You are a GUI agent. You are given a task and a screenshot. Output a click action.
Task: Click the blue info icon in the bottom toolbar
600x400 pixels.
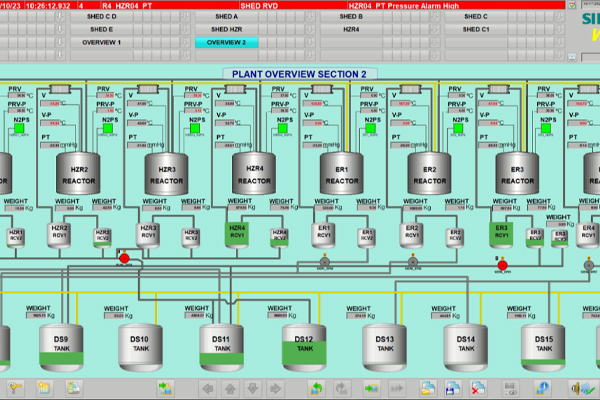coord(543,387)
